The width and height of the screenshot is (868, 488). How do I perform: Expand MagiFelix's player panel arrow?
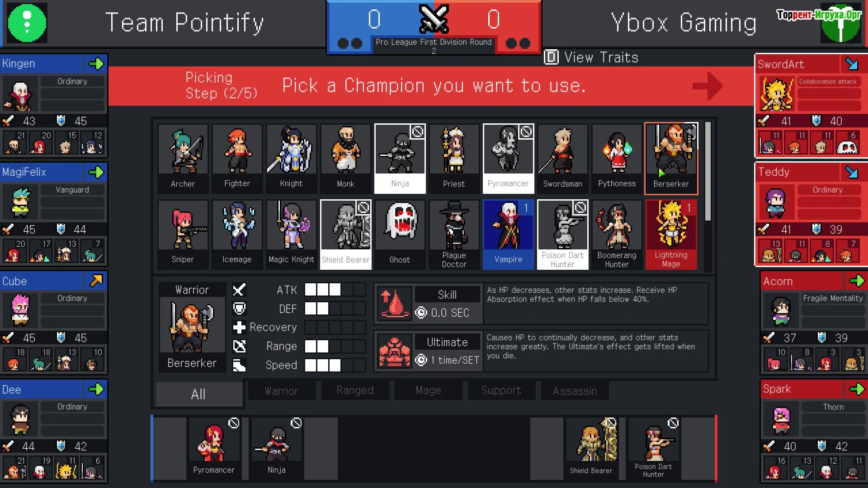coord(96,172)
